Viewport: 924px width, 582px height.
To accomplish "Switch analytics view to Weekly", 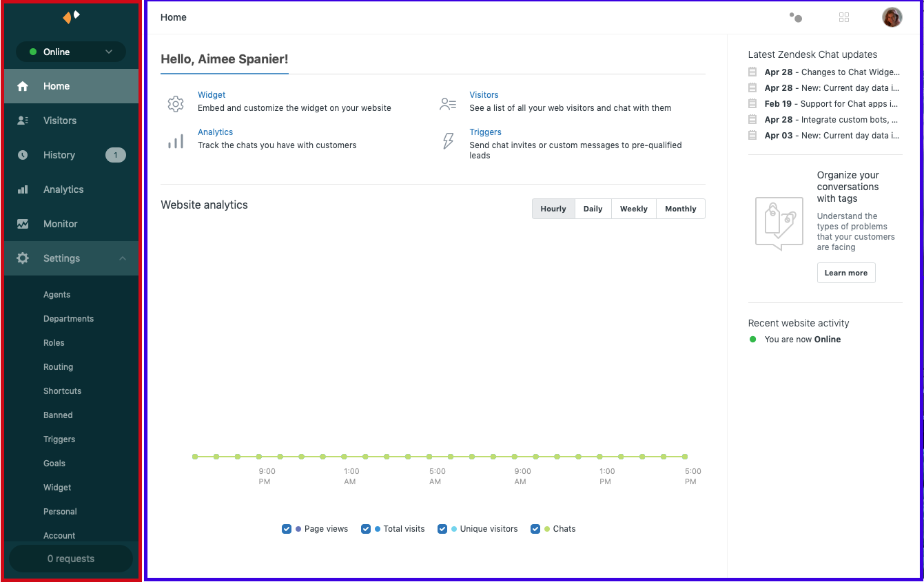I will (x=633, y=209).
